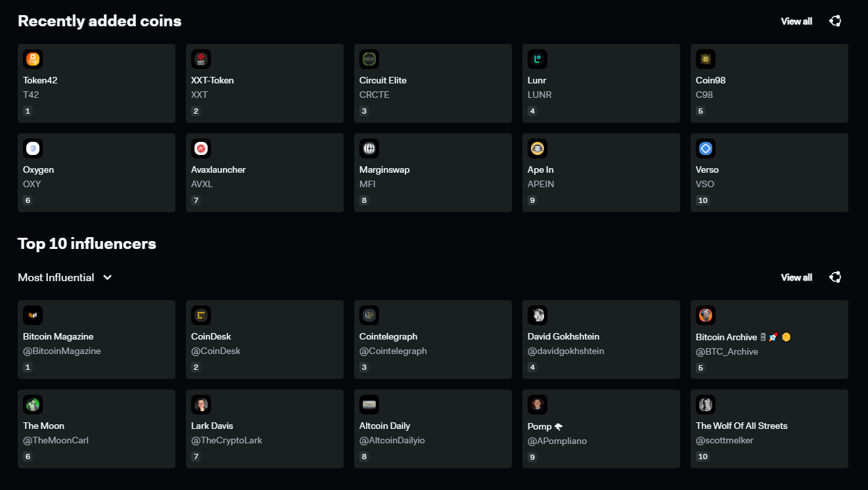Click the Bitcoin Magazine avatar

click(x=33, y=315)
